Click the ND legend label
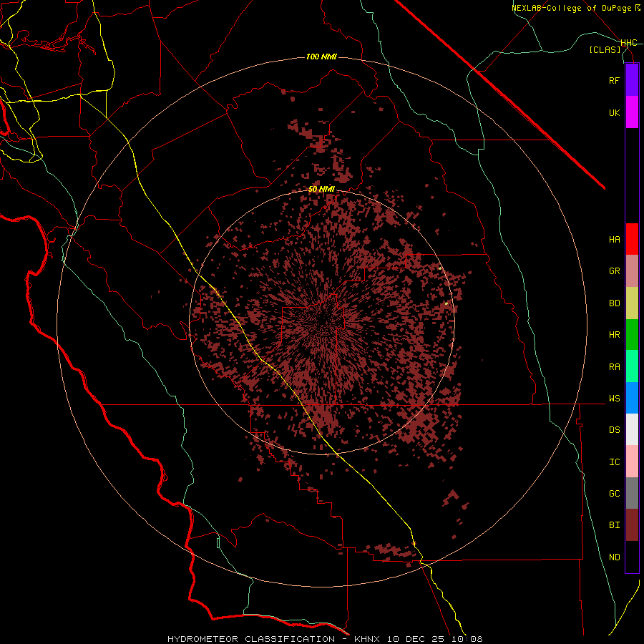Viewport: 644px width, 644px height. pos(615,557)
